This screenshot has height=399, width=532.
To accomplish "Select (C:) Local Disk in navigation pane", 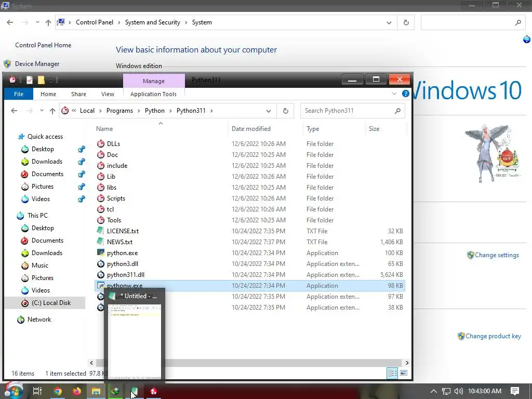I will pos(51,303).
